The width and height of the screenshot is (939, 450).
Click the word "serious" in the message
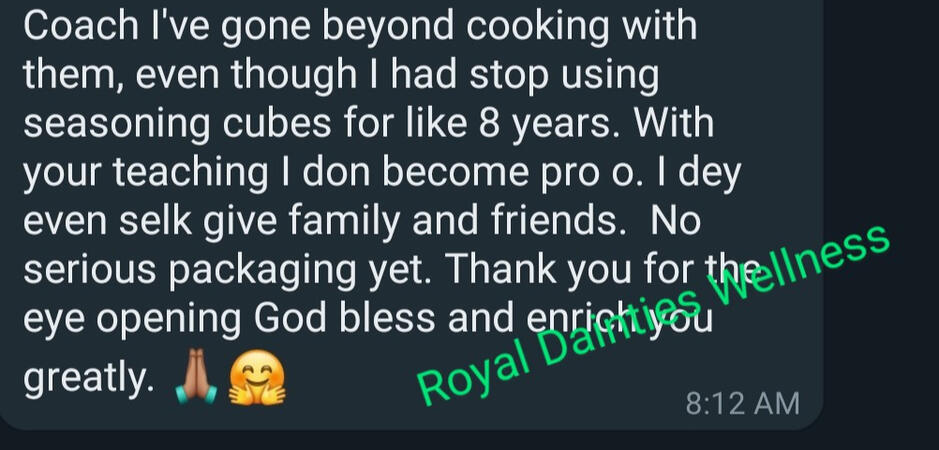89,271
